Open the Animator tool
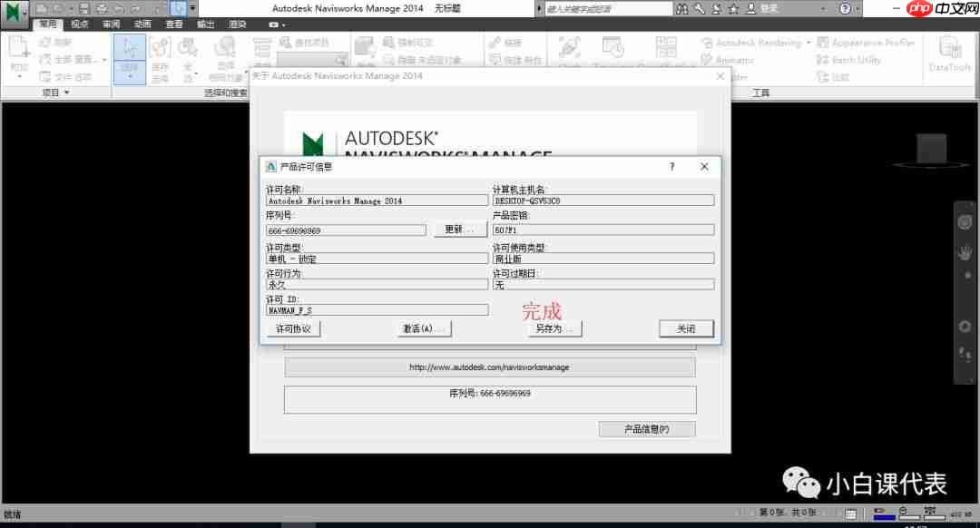Image resolution: width=980 pixels, height=528 pixels. (728, 60)
